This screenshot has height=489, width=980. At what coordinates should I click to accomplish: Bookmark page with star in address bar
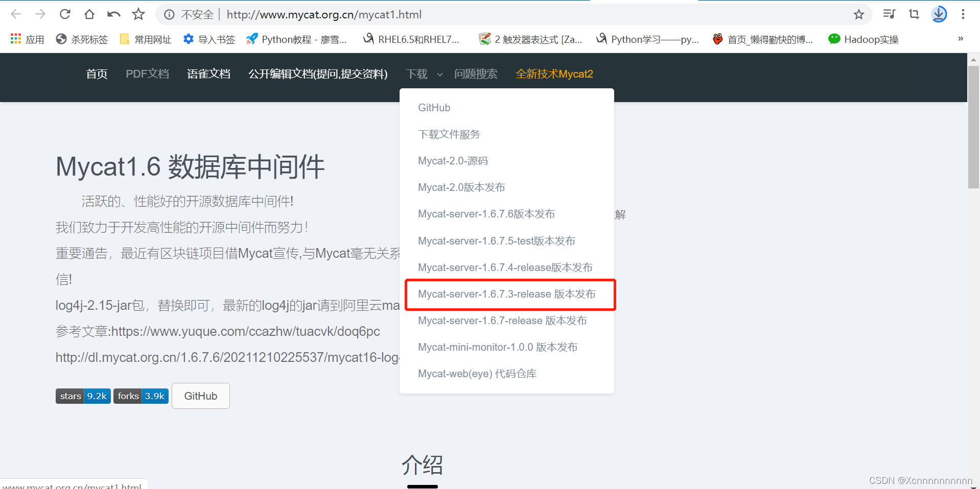859,14
